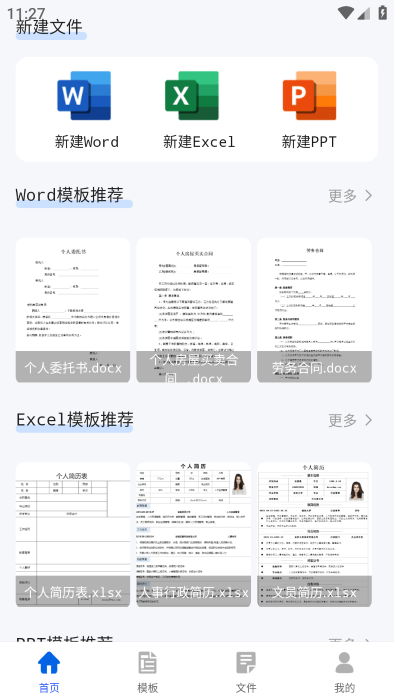Open the 个人房屋买卖合同 docx template thumbnail
The image size is (394, 700).
click(x=194, y=310)
